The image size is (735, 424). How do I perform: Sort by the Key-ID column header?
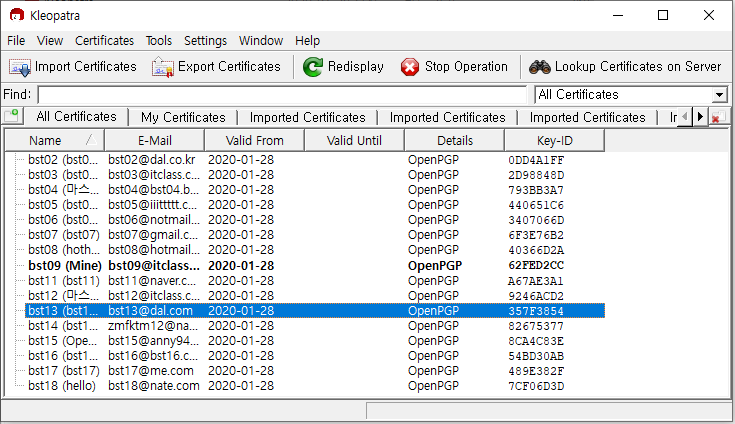point(555,141)
